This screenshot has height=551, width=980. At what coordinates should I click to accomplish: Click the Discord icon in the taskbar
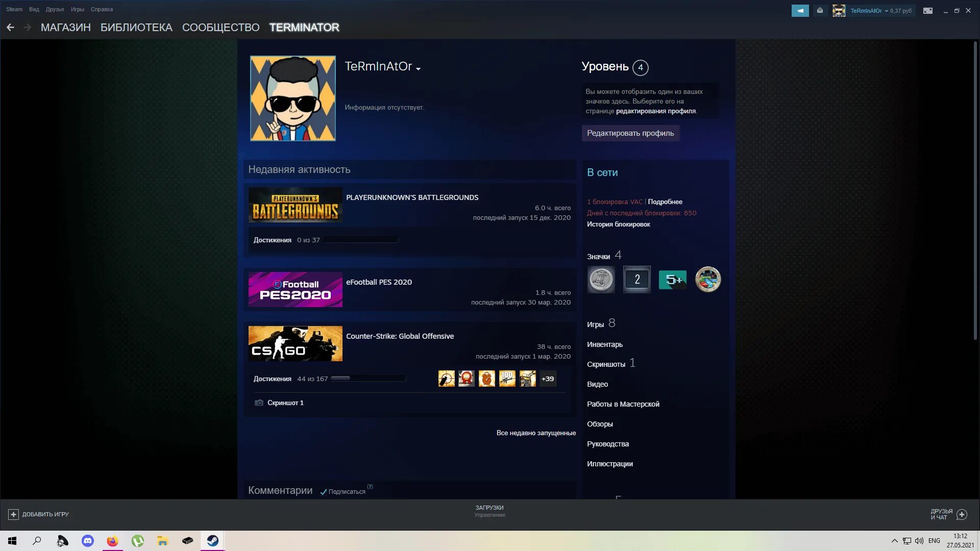click(88, 541)
